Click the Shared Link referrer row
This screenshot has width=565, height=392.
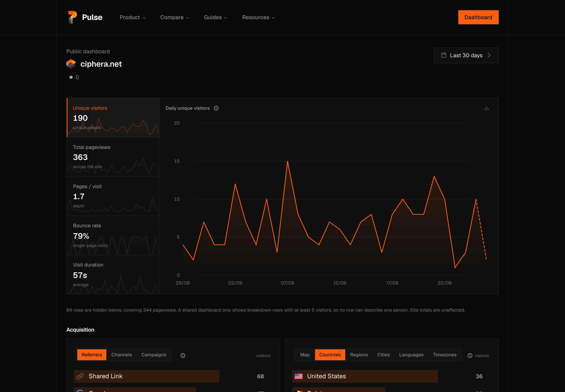coord(173,376)
